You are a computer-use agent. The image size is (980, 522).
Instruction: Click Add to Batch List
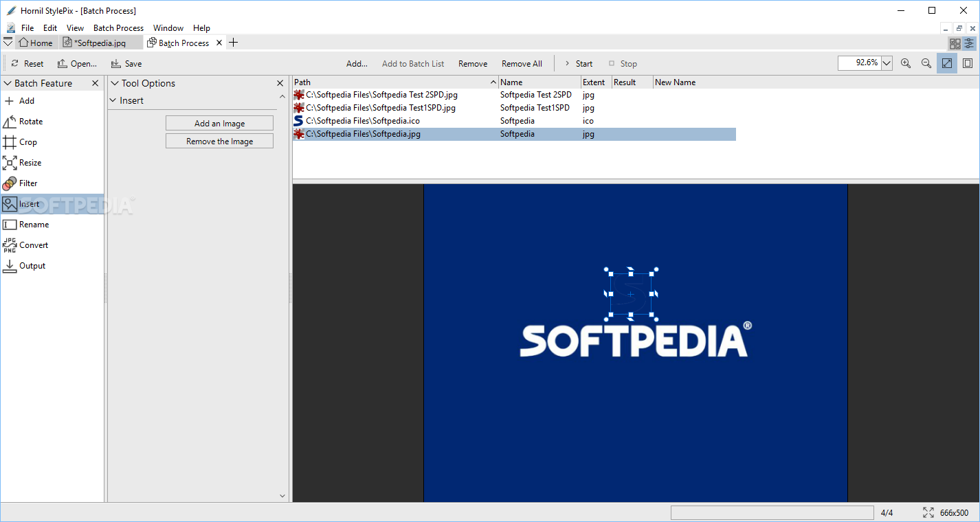[413, 64]
